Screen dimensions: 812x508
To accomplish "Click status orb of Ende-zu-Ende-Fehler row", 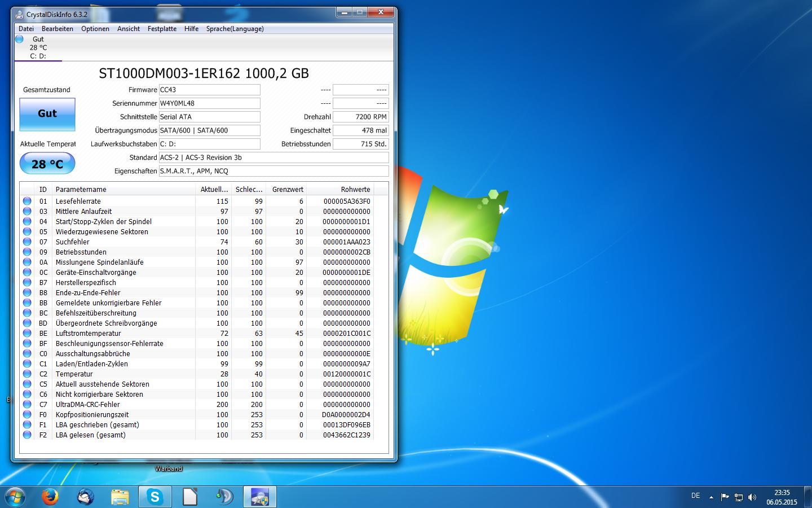I will pos(27,292).
